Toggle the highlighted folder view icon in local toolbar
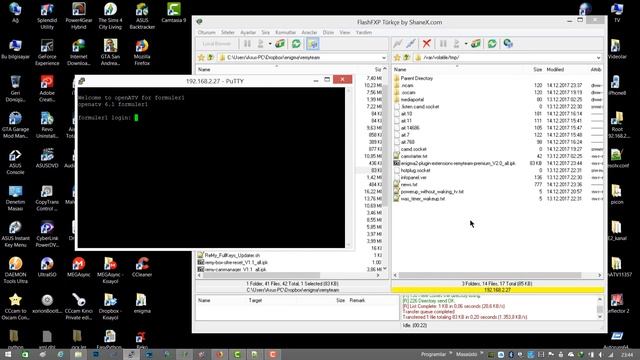 coord(313,43)
